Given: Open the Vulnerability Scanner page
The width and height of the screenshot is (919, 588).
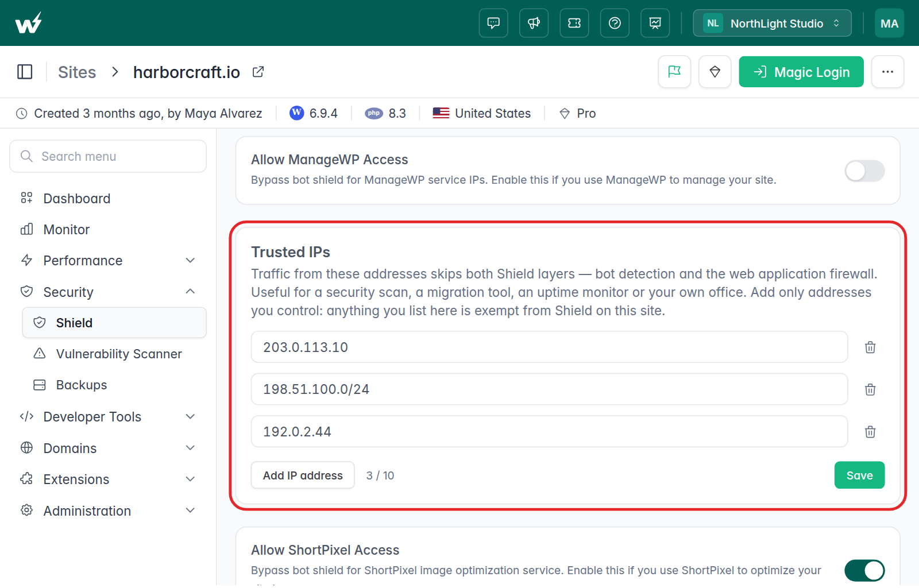Looking at the screenshot, I should tap(114, 354).
